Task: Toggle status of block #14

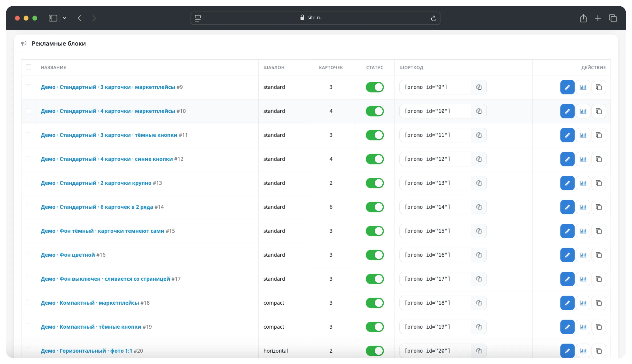Action: point(374,207)
